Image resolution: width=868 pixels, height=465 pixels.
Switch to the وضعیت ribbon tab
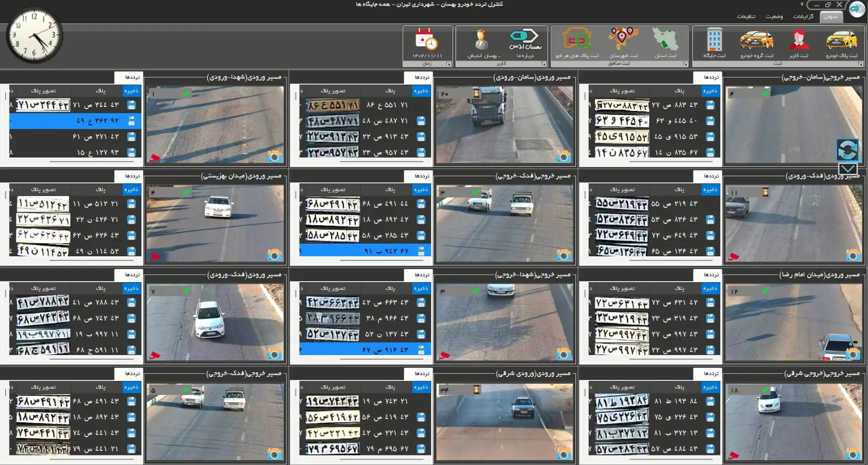tap(774, 17)
